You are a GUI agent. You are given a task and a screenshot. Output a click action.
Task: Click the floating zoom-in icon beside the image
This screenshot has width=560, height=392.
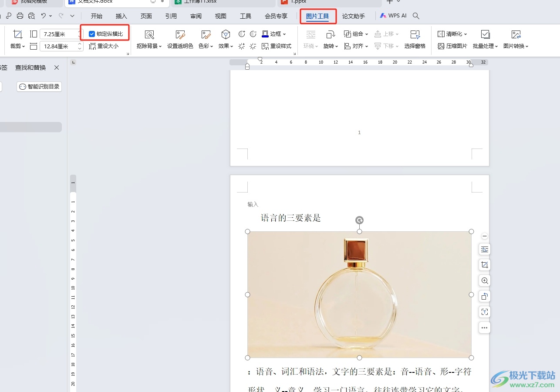click(485, 280)
